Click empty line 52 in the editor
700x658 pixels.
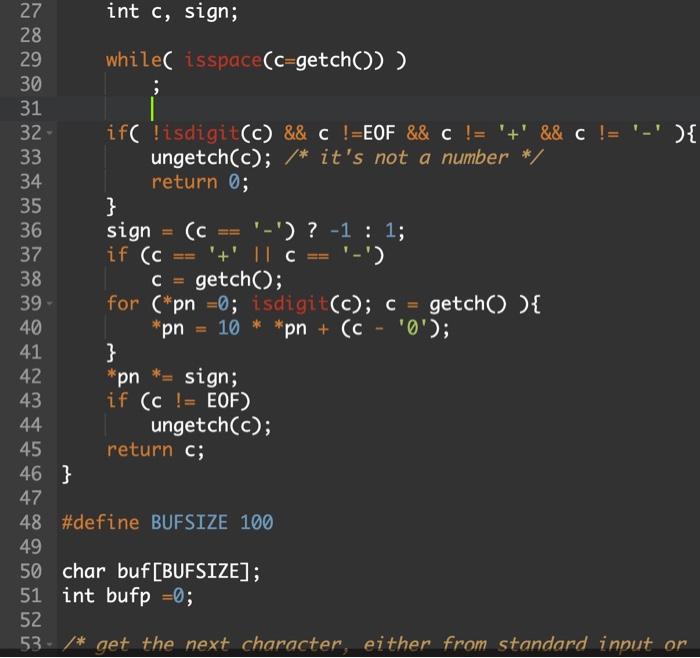pyautogui.click(x=379, y=620)
